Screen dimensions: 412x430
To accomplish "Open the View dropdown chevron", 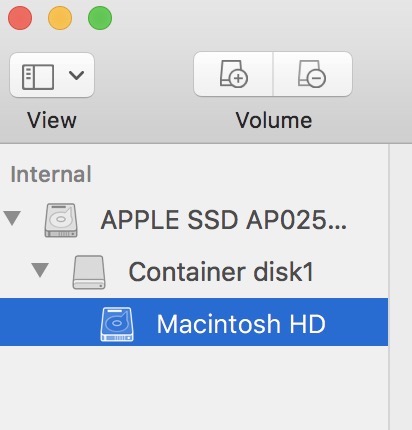I will click(77, 75).
